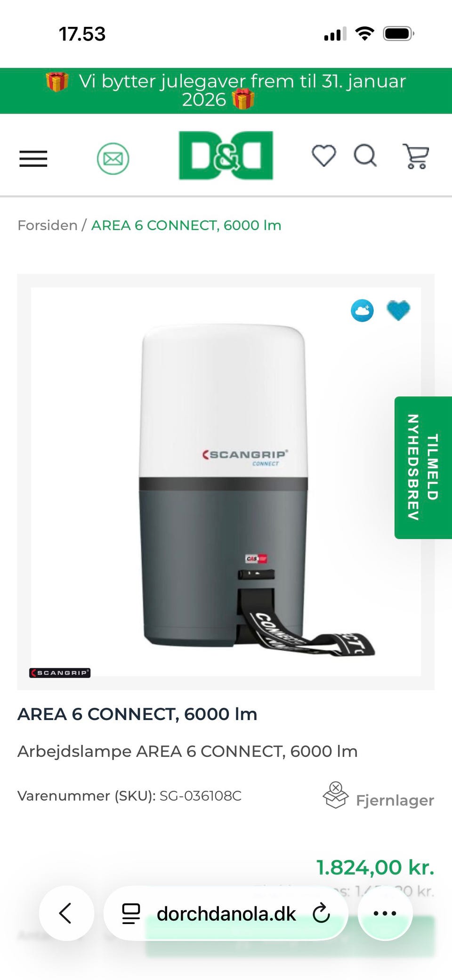Tap the green julegaver exchange banner
The height and width of the screenshot is (980, 452).
click(226, 91)
